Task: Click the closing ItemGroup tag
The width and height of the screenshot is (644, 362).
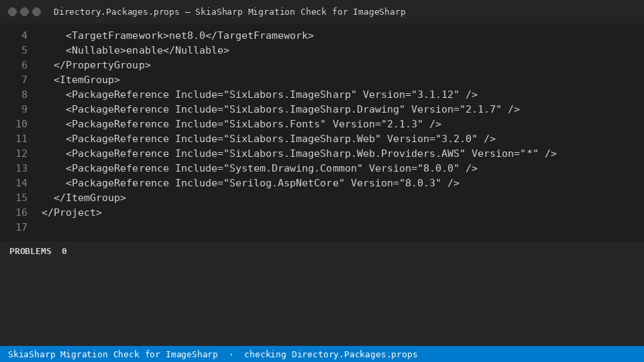Action: (90, 198)
